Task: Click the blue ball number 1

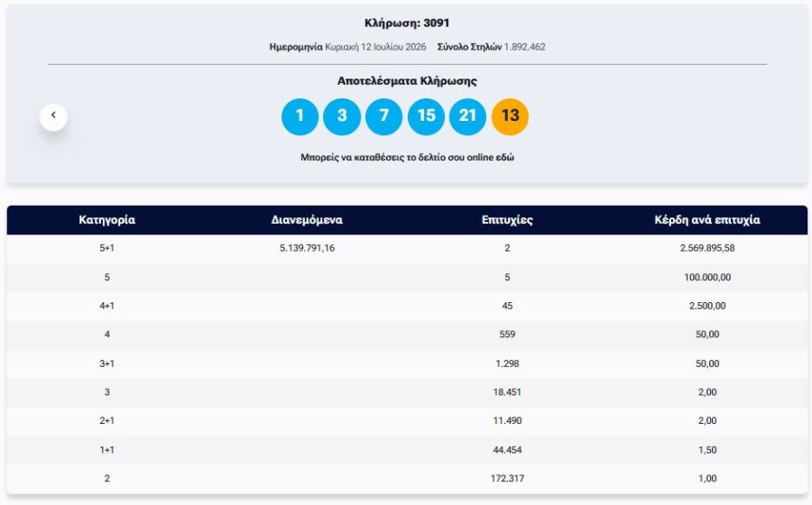Action: (300, 116)
